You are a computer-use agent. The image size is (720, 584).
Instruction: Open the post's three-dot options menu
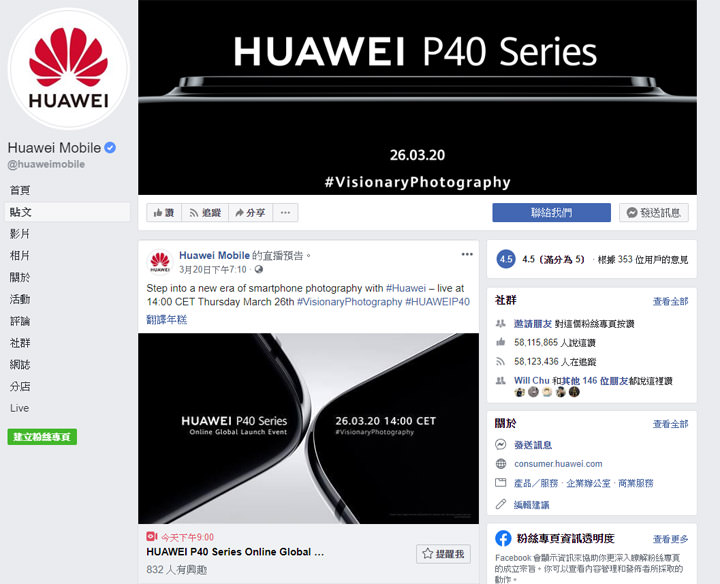(467, 254)
